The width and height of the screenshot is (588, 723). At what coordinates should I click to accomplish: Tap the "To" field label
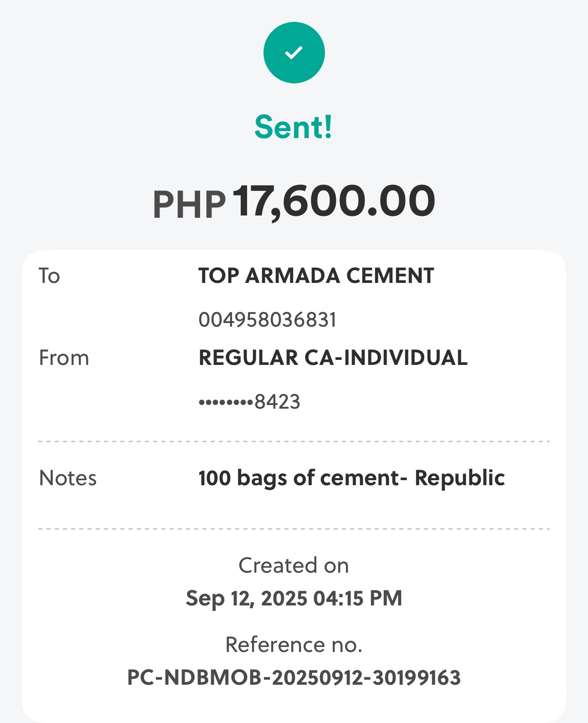(x=49, y=276)
